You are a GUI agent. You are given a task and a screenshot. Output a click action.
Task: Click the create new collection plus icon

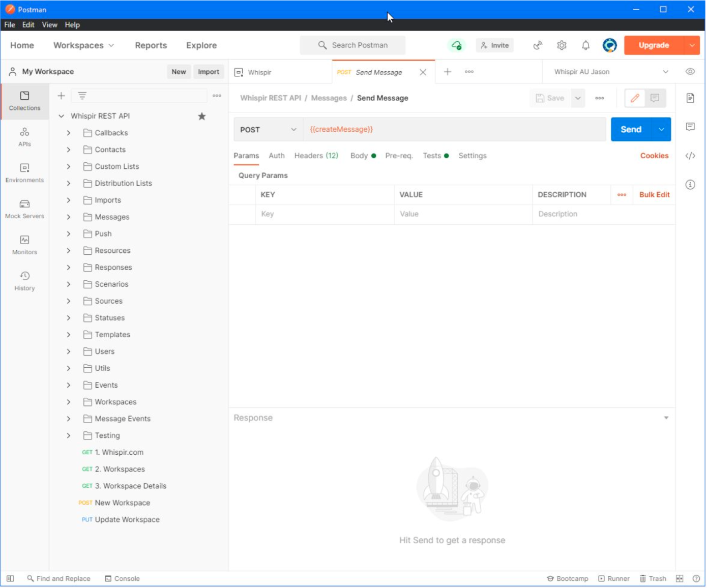(61, 96)
